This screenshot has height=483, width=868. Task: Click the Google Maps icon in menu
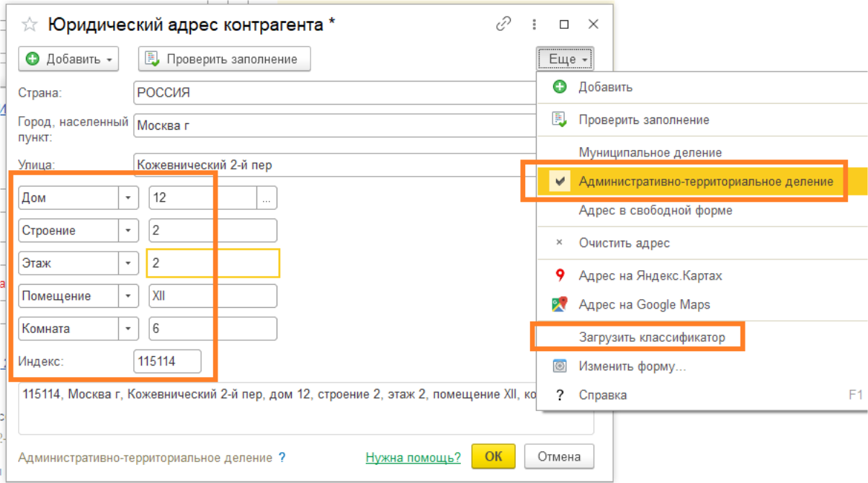(x=560, y=305)
